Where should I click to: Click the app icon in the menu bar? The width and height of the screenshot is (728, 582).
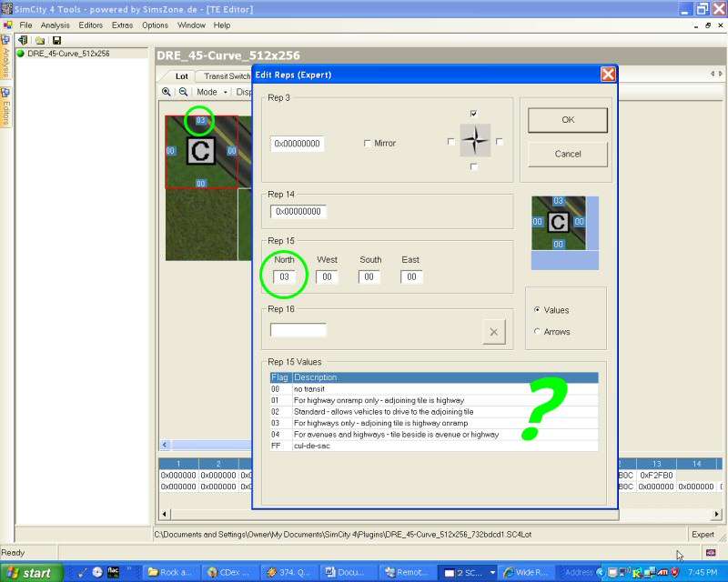(x=7, y=25)
